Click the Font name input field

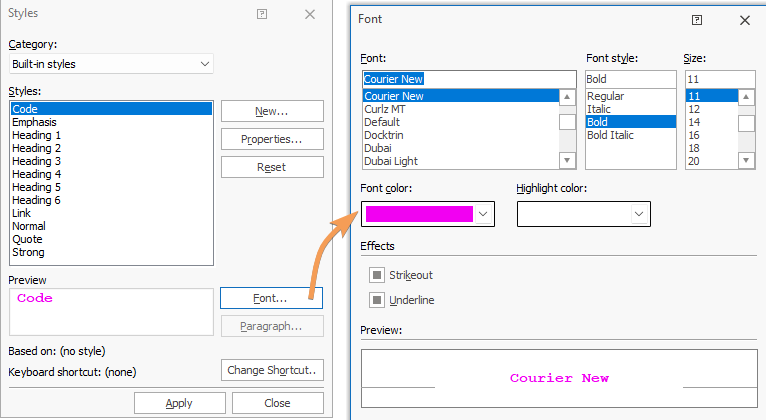(469, 79)
